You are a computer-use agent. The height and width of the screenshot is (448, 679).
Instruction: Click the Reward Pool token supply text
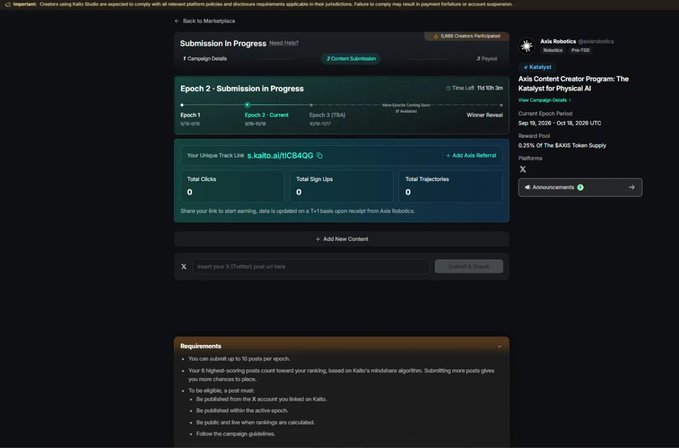562,145
